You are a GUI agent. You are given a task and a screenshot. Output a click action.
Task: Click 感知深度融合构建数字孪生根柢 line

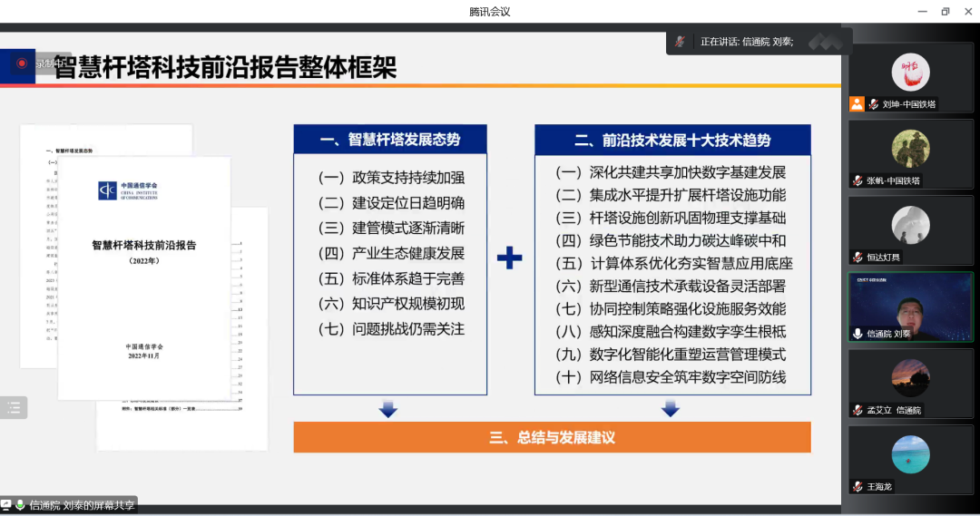671,332
